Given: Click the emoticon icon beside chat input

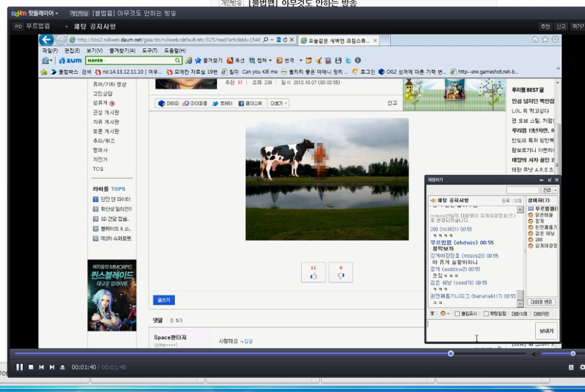Looking at the screenshot, I should click(443, 314).
